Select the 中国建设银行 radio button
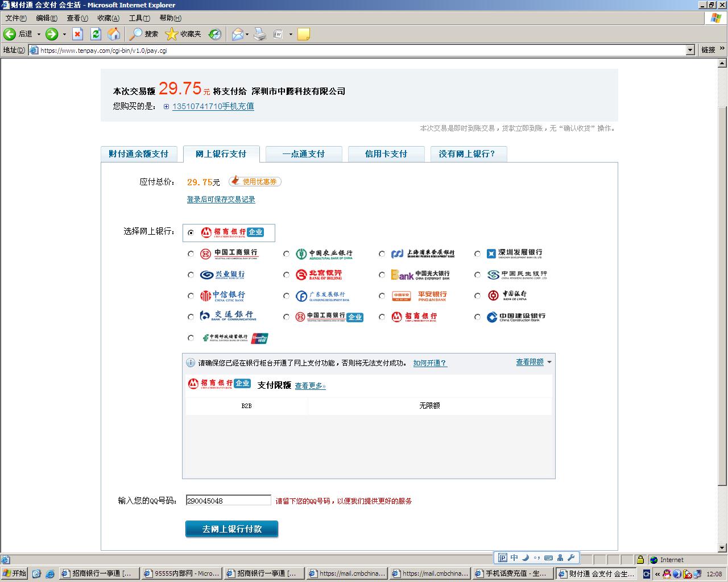Screen dimensions: 728x582 tap(477, 317)
